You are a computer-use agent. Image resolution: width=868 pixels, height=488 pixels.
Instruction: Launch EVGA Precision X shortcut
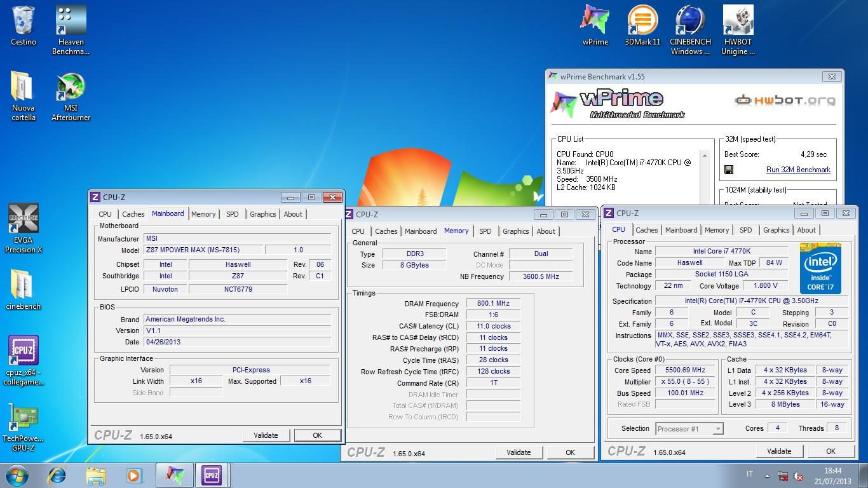[x=24, y=227]
